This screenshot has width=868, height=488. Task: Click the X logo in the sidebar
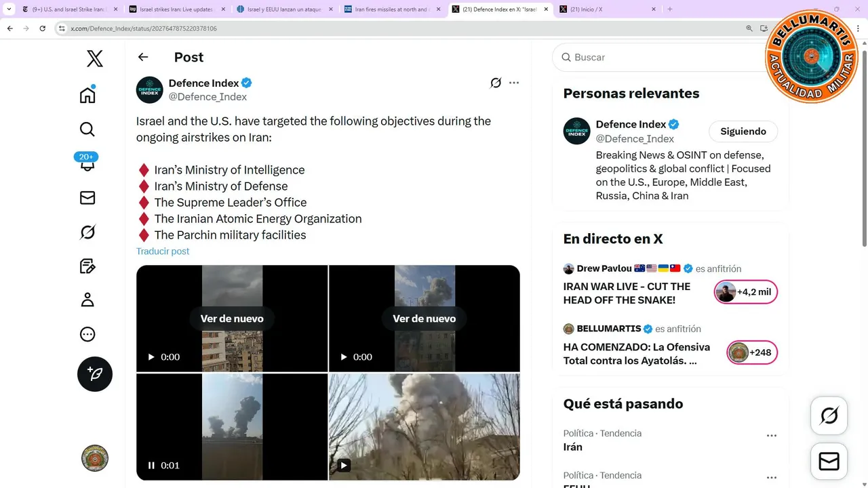click(x=95, y=59)
